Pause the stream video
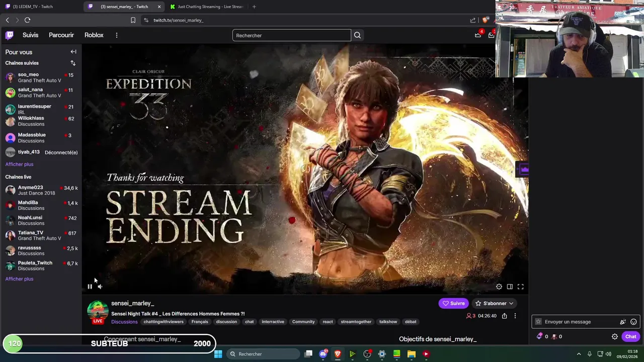The height and width of the screenshot is (362, 644). tap(90, 287)
